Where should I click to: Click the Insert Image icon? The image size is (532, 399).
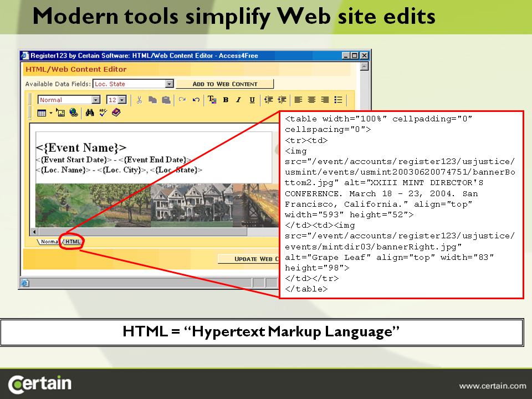click(x=61, y=112)
